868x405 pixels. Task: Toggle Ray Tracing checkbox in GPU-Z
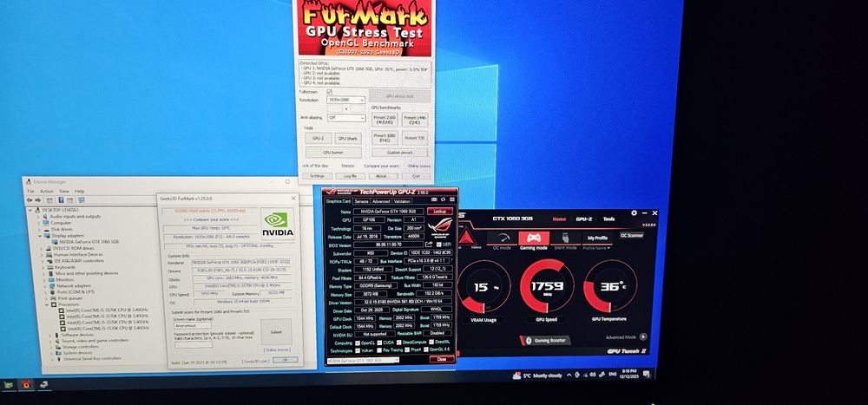(x=379, y=349)
